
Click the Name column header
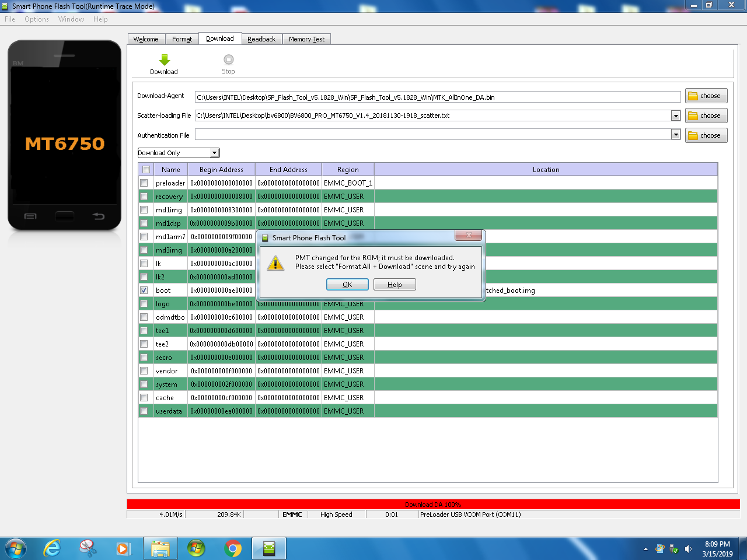pyautogui.click(x=170, y=170)
